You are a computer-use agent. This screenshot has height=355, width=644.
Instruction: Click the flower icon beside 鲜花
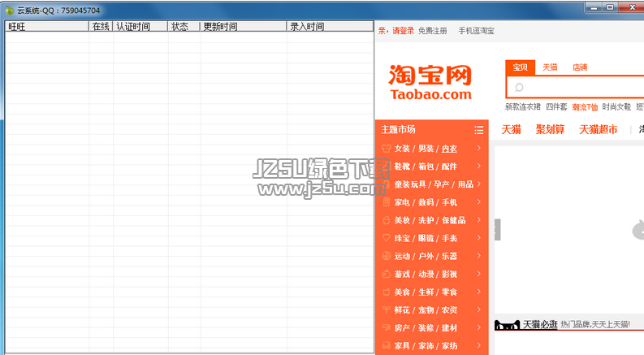pos(386,310)
